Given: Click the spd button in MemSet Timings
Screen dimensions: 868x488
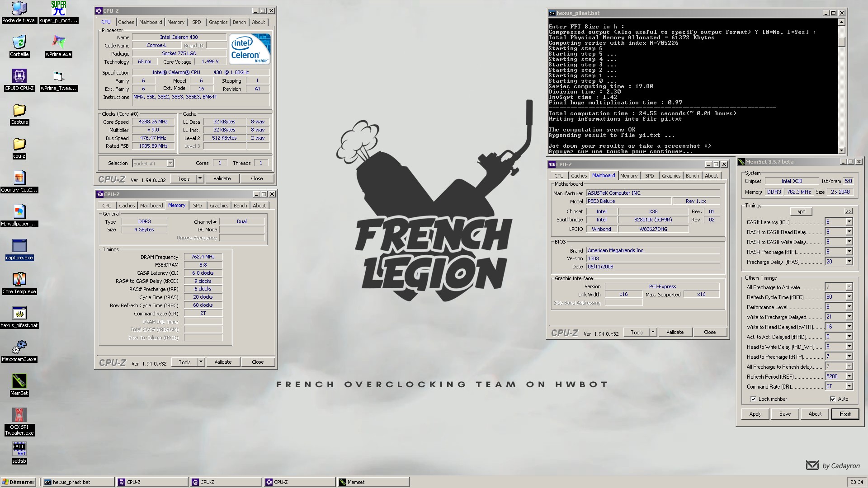Looking at the screenshot, I should click(802, 211).
